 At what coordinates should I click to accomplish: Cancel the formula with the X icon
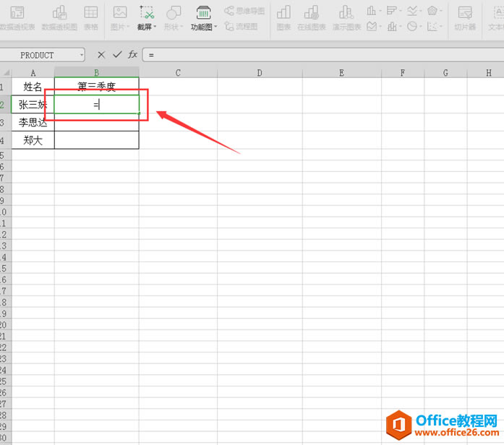pyautogui.click(x=101, y=55)
